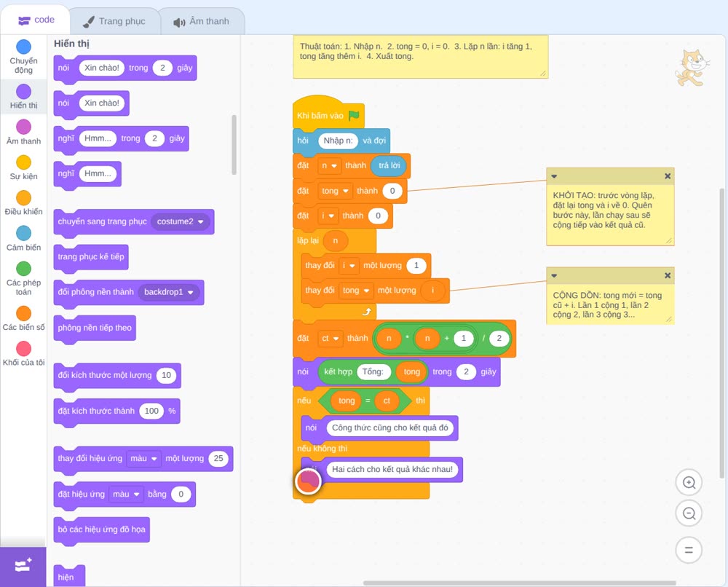The height and width of the screenshot is (587, 728).
Task: Open the Chuyển động block category
Action: [x=23, y=57]
